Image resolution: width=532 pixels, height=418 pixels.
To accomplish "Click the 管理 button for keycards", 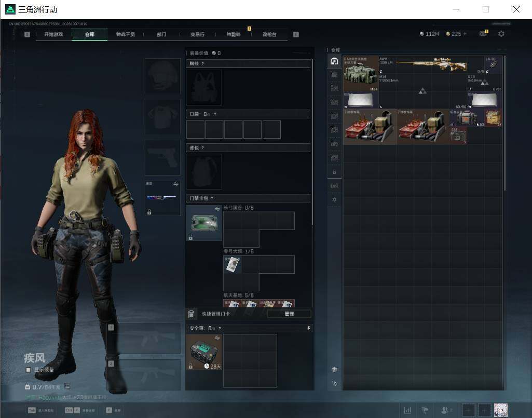I will click(289, 314).
